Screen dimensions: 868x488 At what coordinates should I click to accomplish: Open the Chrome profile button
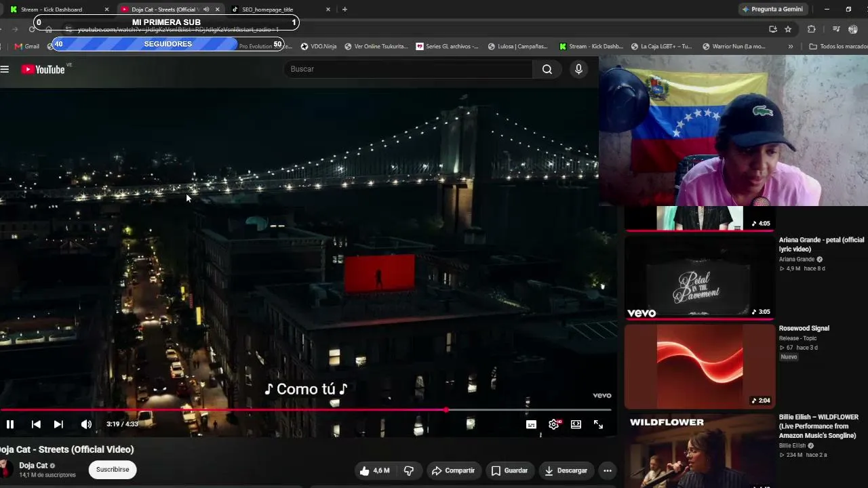tap(853, 29)
